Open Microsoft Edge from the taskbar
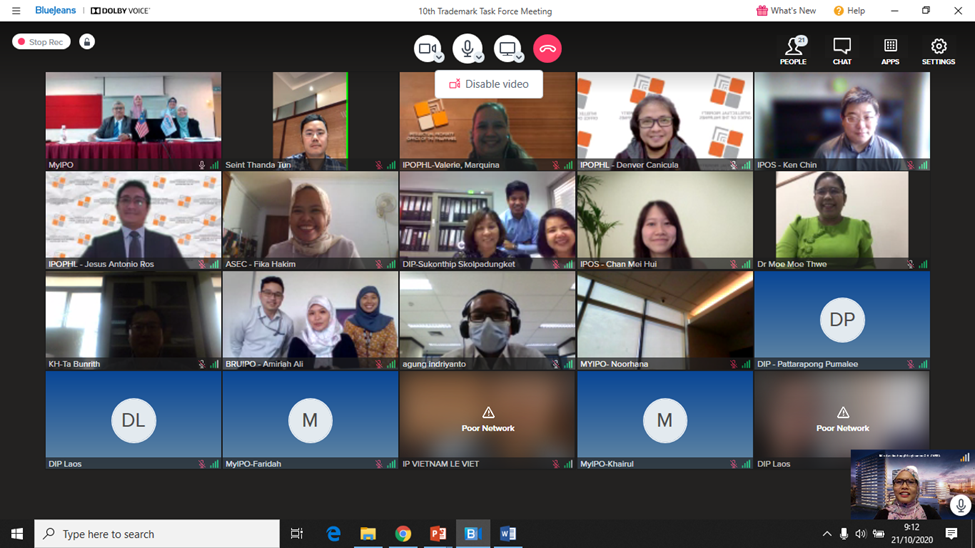The image size is (975, 548). click(x=333, y=534)
